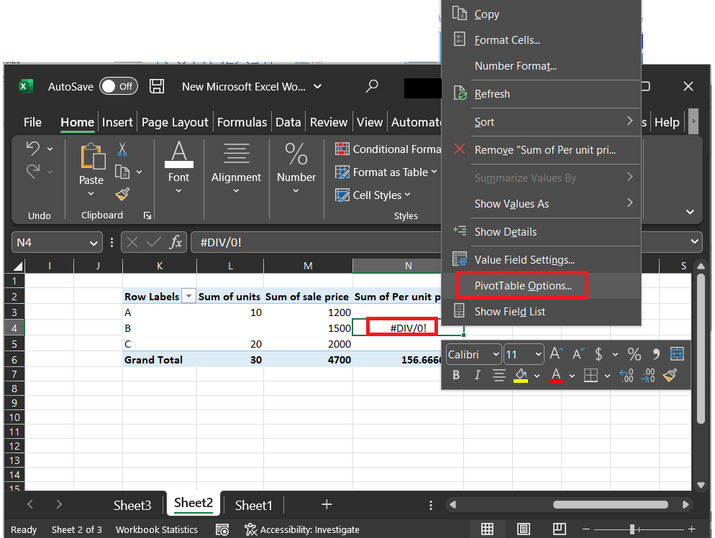The height and width of the screenshot is (538, 715).
Task: Click the Save floppy disk icon
Action: tap(157, 87)
